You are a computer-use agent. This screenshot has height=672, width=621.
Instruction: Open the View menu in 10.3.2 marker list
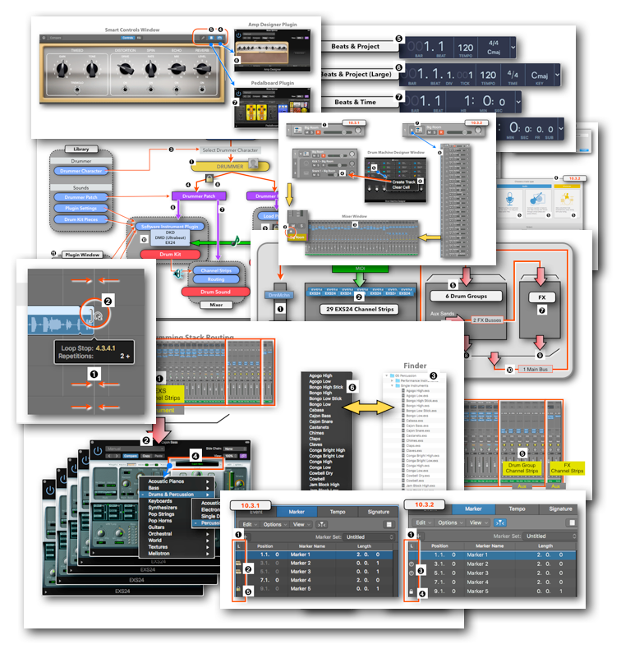click(x=478, y=522)
